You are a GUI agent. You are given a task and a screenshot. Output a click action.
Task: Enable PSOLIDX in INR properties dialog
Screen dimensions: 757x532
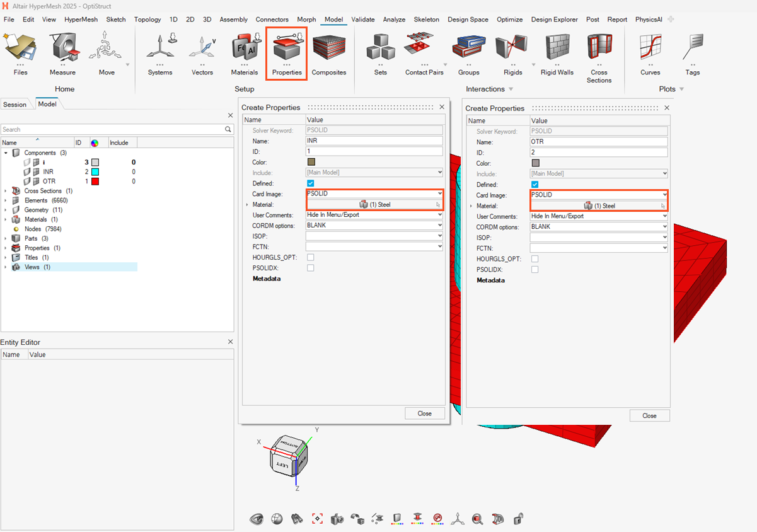click(x=310, y=268)
